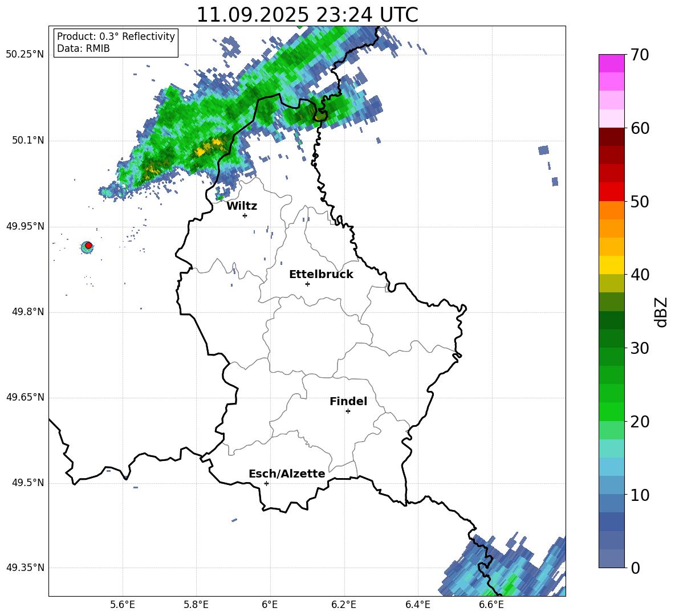The width and height of the screenshot is (675, 616).
Task: Click the dBZ colorbar label
Action: 661,312
